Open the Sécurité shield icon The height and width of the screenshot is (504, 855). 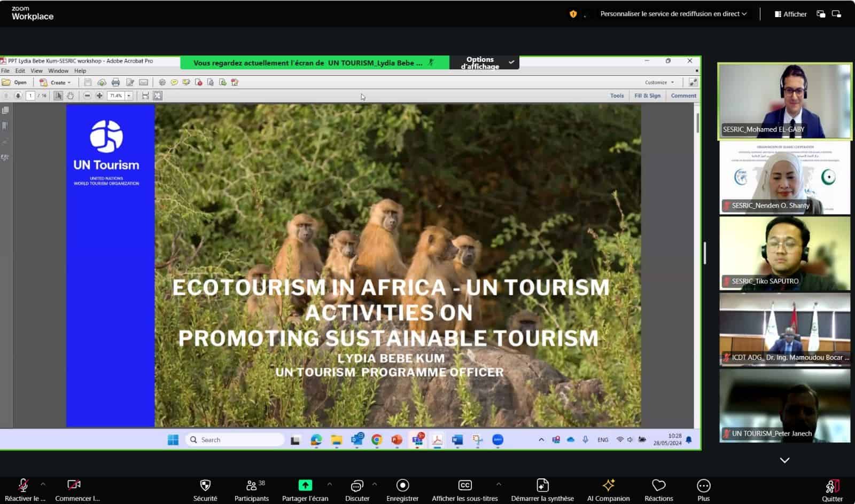pyautogui.click(x=205, y=485)
